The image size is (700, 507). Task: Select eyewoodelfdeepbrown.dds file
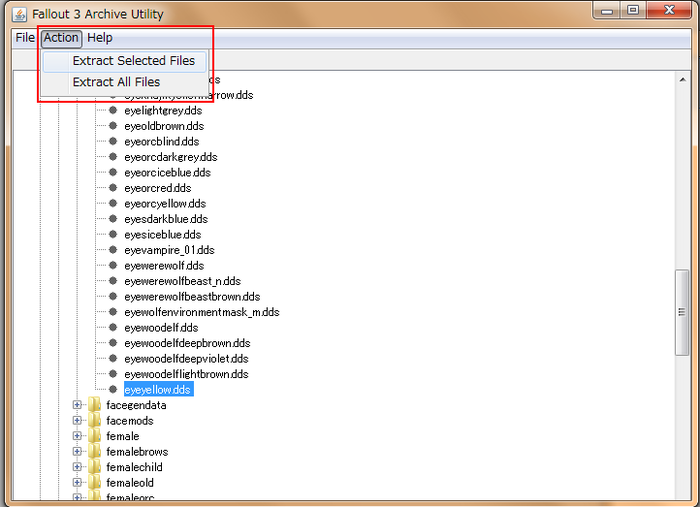pyautogui.click(x=187, y=343)
